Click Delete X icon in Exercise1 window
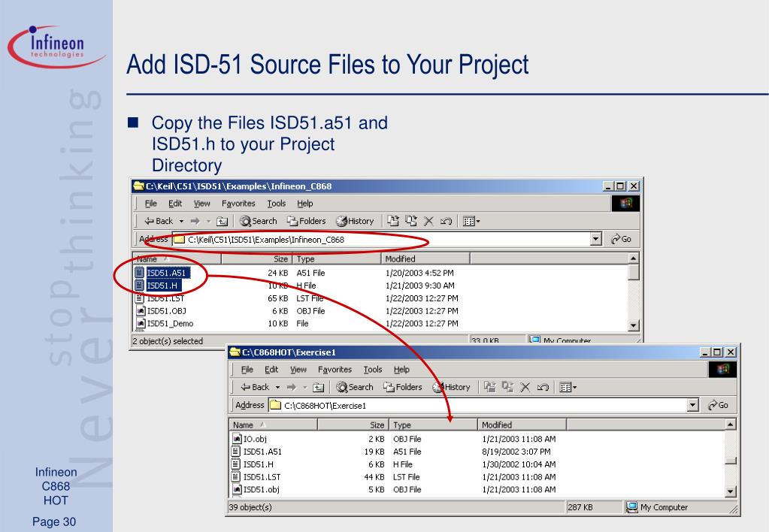The image size is (769, 532). (525, 388)
